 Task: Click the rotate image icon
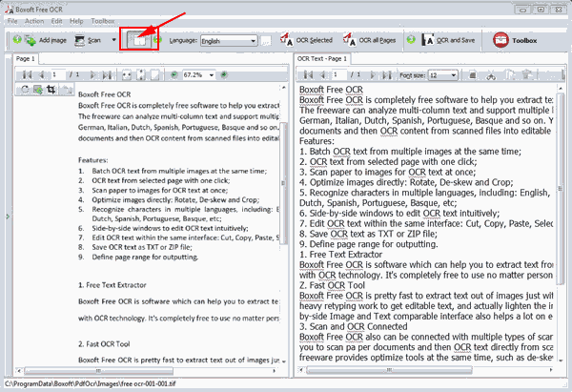pos(25,89)
